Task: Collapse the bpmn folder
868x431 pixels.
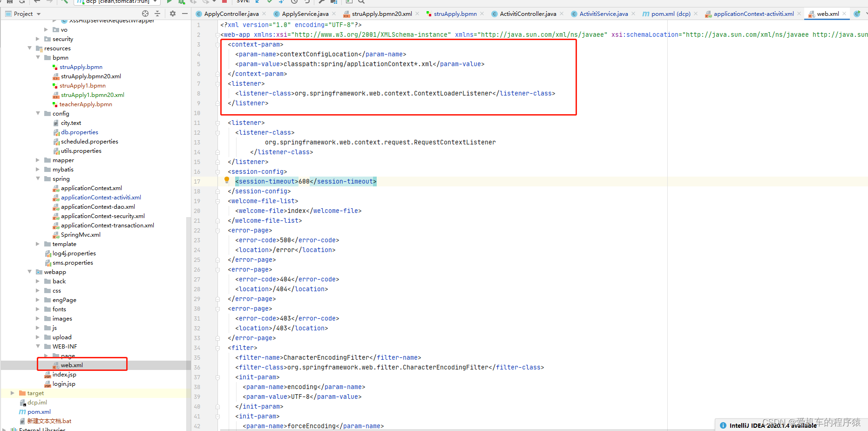Action: [38, 58]
